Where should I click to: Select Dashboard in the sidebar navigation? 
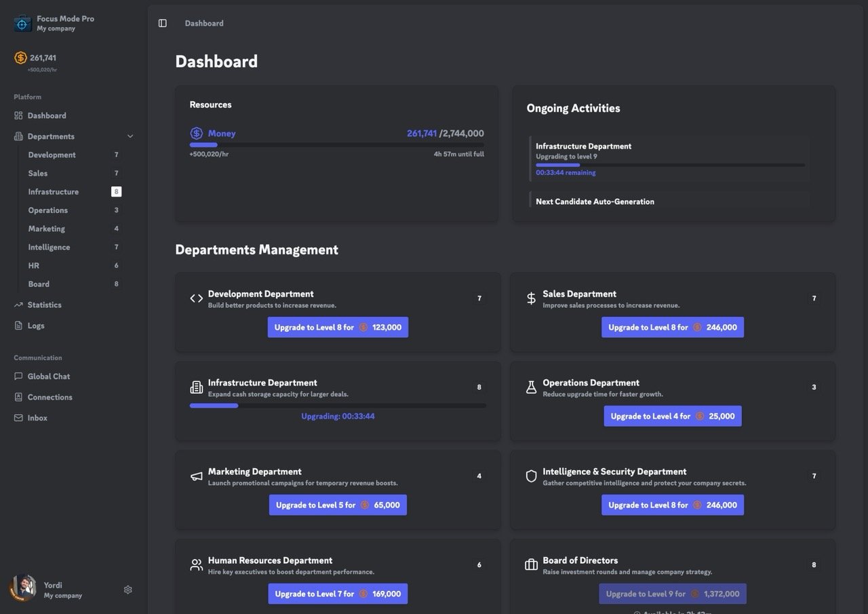pyautogui.click(x=46, y=115)
